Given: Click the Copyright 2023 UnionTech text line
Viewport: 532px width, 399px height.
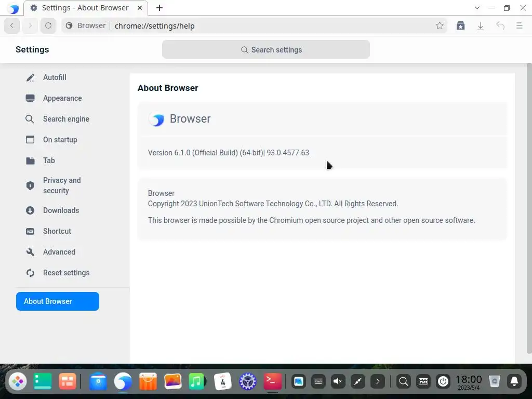Looking at the screenshot, I should [x=273, y=204].
